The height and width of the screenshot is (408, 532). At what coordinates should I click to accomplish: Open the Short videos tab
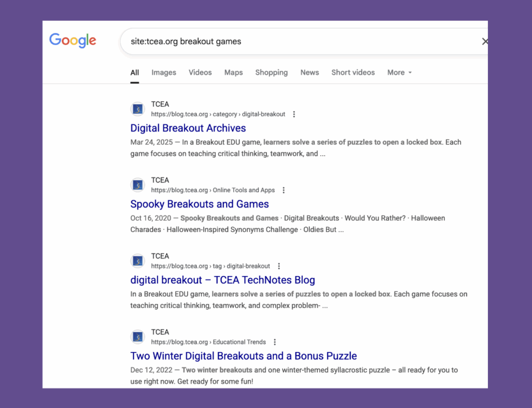[353, 73]
